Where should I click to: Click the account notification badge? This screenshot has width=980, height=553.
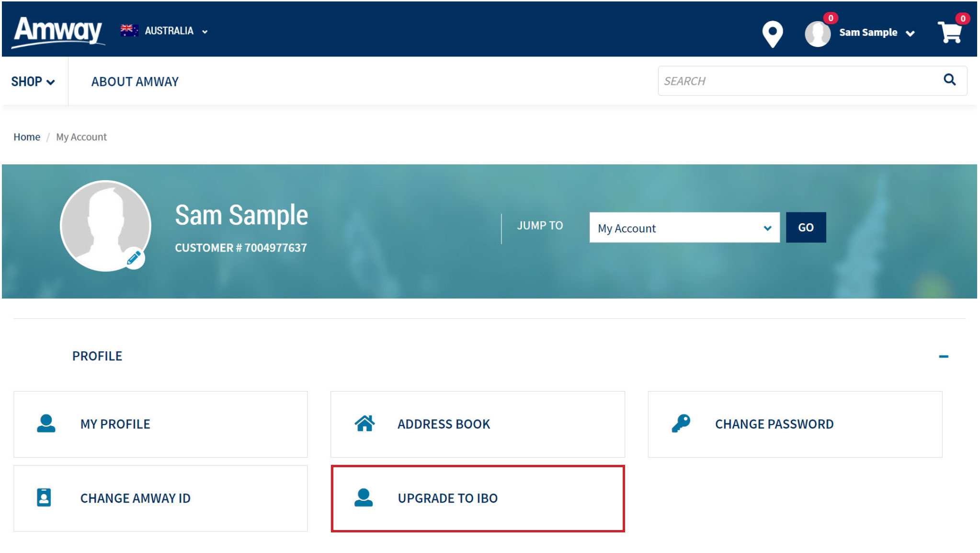pyautogui.click(x=831, y=18)
